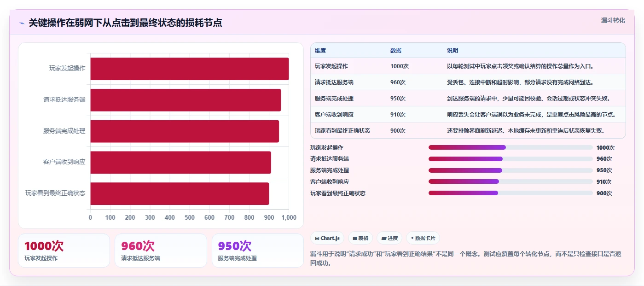This screenshot has width=644, height=286.
Task: Click the 玩家发起操作 y-axis label on chart
Action: click(x=67, y=69)
